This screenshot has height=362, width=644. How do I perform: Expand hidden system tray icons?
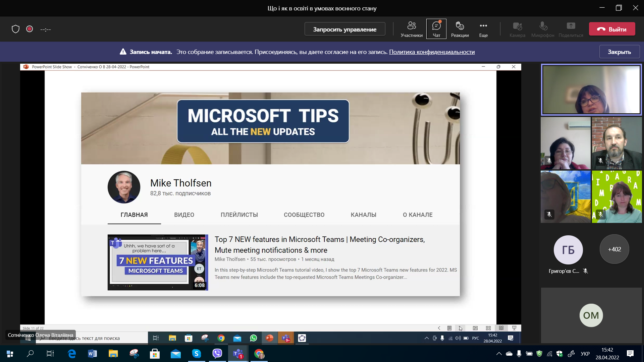tap(499, 354)
